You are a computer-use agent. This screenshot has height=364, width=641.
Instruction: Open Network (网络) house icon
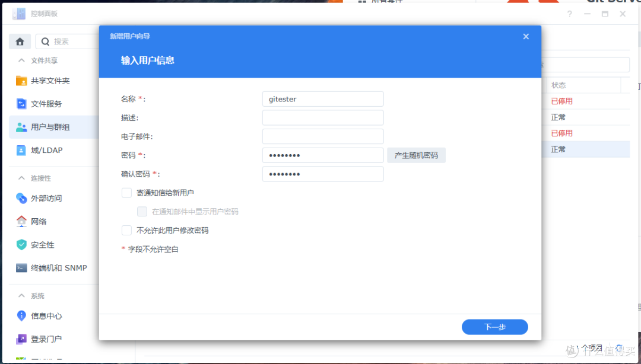(x=21, y=221)
